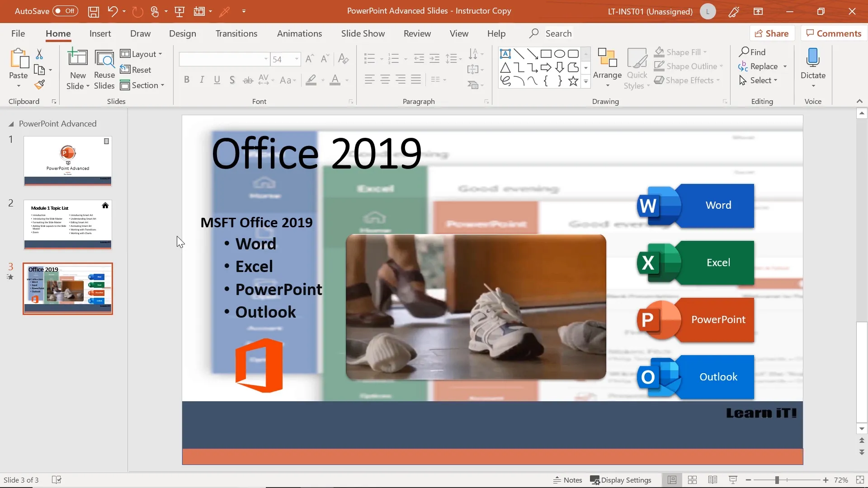Toggle Italic formatting
The height and width of the screenshot is (488, 868).
[202, 80]
